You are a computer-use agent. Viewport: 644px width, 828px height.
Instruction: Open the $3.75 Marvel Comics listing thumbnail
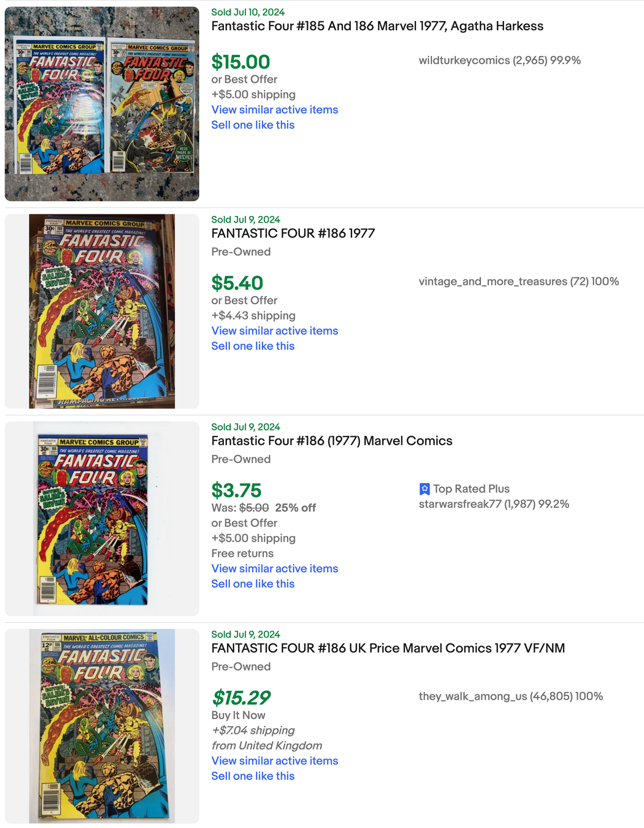pyautogui.click(x=102, y=519)
